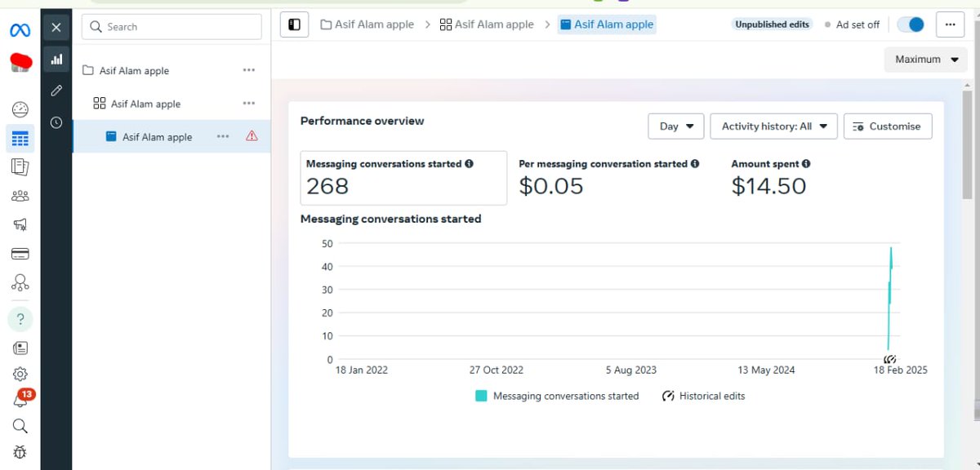Open notifications bell showing 13 alerts
The image size is (980, 470).
click(20, 399)
